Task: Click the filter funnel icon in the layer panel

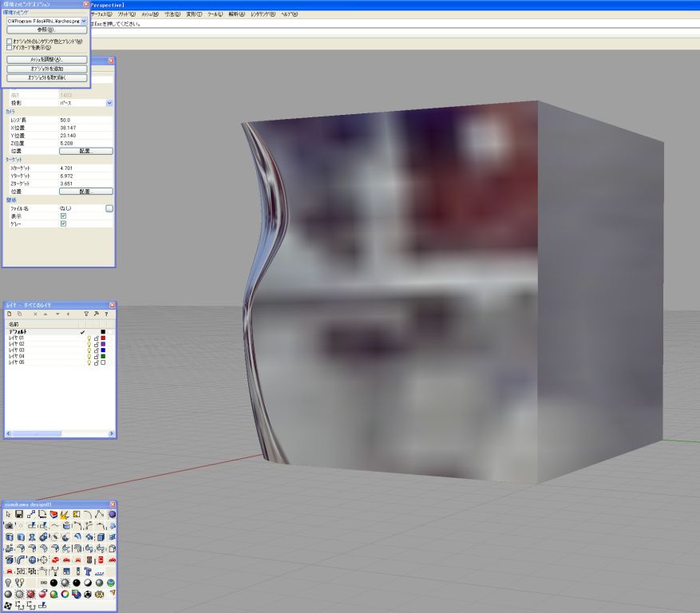Action: 86,314
